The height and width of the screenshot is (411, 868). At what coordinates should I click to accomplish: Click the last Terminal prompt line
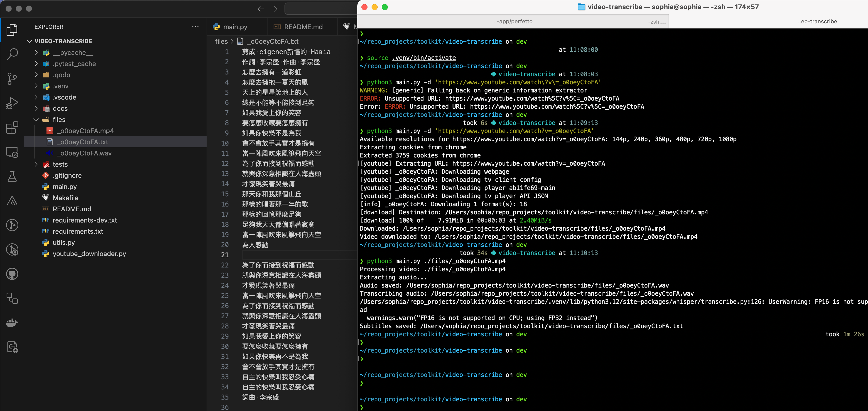click(x=362, y=407)
